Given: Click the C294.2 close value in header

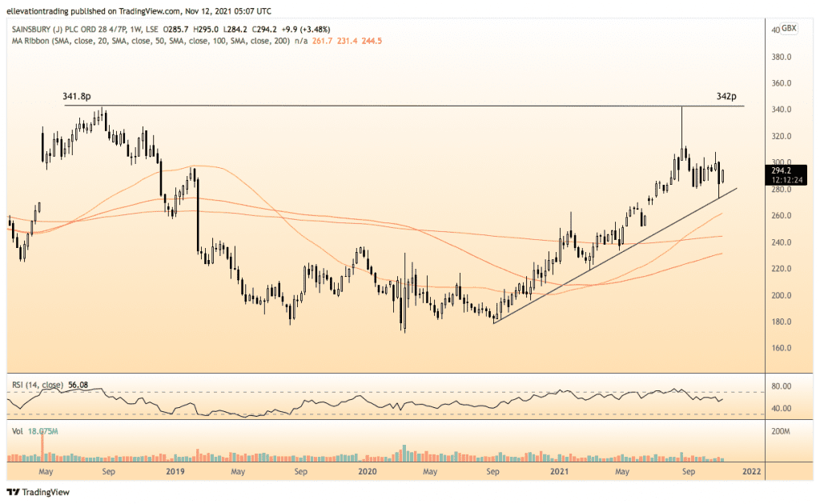Looking at the screenshot, I should pyautogui.click(x=264, y=30).
